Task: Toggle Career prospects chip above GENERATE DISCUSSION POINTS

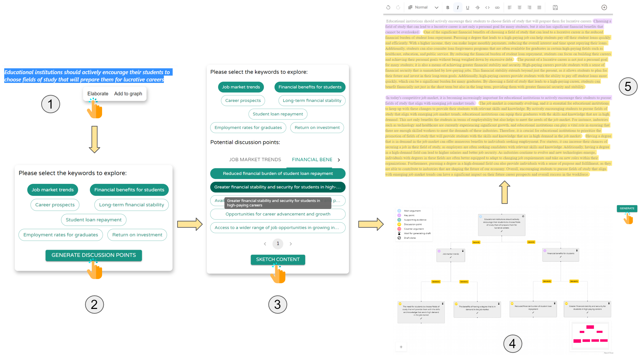Action: click(x=55, y=205)
